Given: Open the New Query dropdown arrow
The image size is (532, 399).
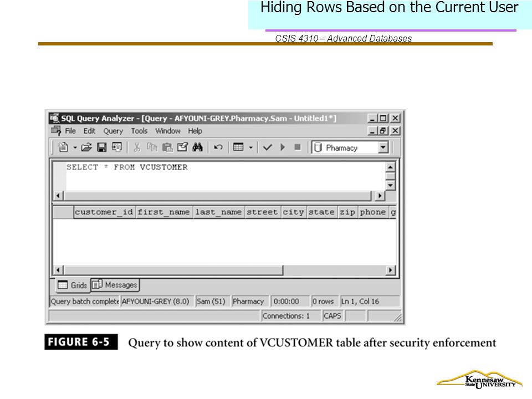Looking at the screenshot, I should point(75,147).
